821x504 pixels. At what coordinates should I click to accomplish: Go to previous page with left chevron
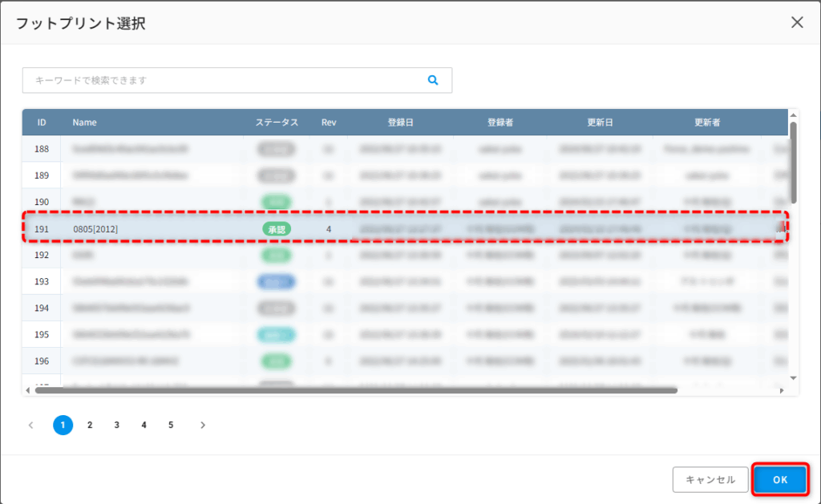tap(31, 425)
